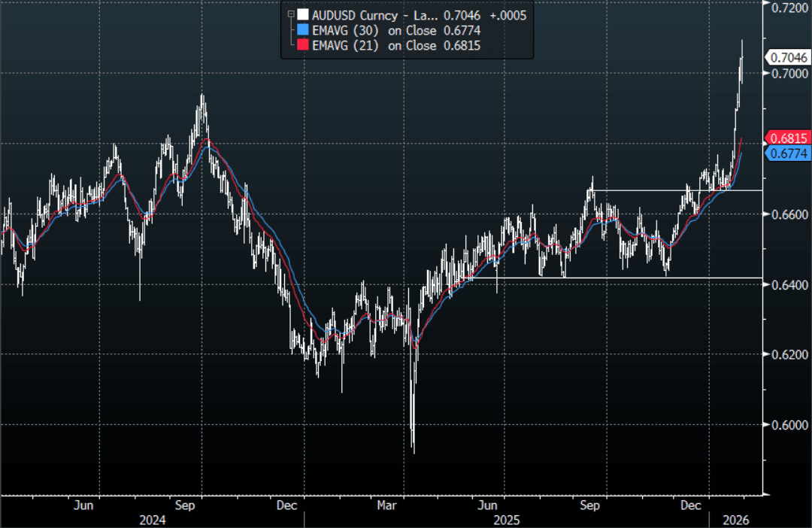The height and width of the screenshot is (528, 812).
Task: Click the 0.7200 price axis label
Action: tap(789, 8)
